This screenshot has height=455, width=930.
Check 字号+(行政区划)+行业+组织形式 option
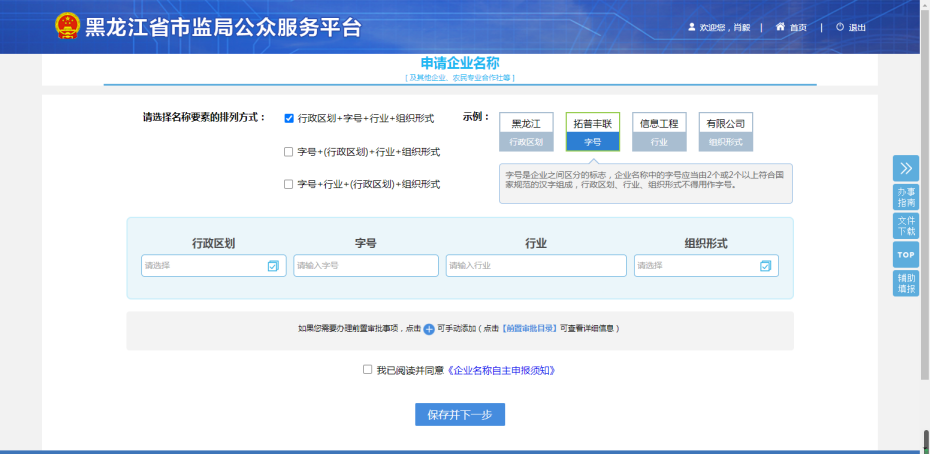[x=288, y=152]
